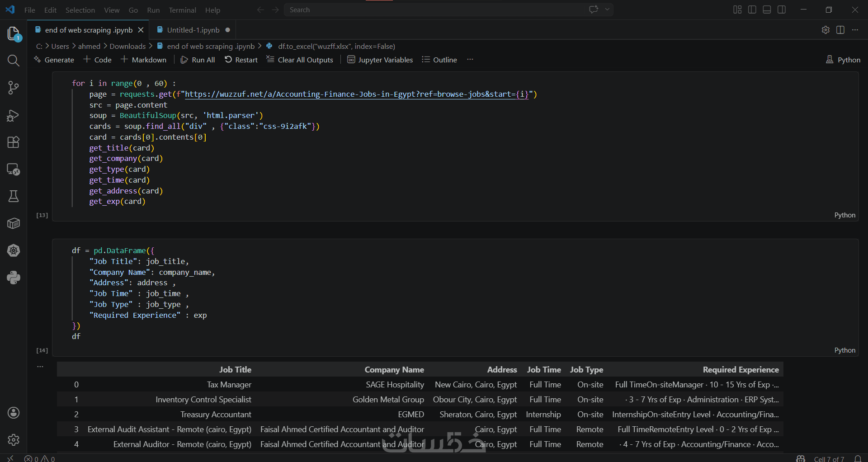Select the Python kernel picker
Viewport: 868px width, 462px height.
pyautogui.click(x=843, y=60)
